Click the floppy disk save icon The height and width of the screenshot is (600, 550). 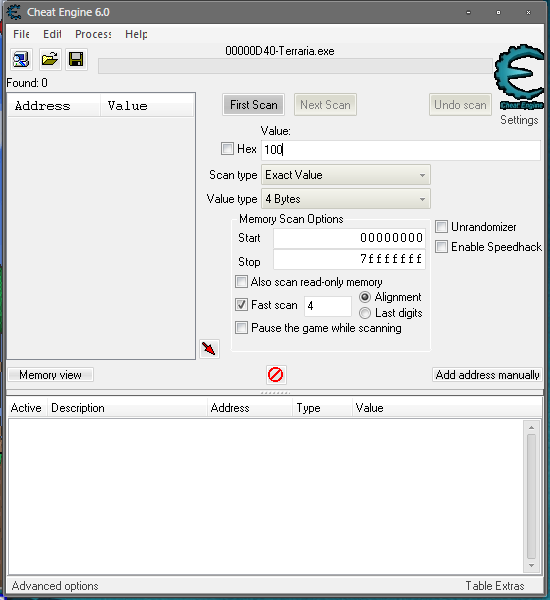[76, 60]
